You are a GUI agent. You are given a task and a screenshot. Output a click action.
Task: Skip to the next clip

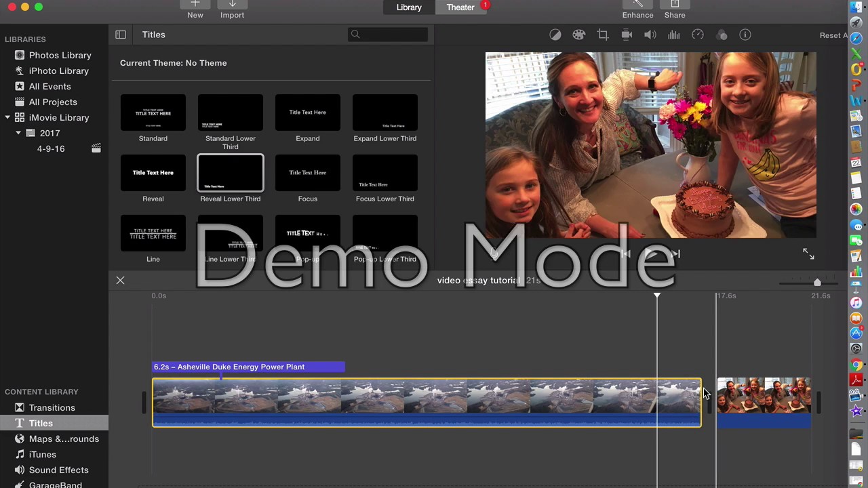(x=675, y=253)
